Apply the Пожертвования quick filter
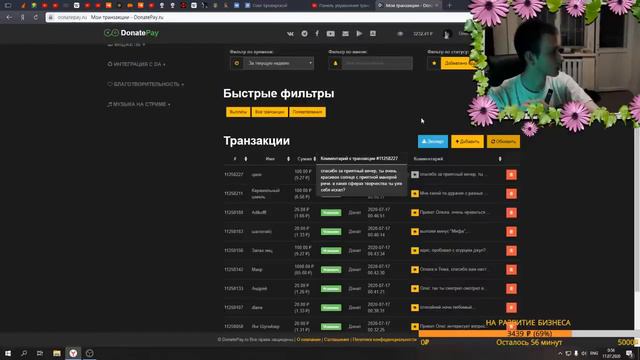640x360 pixels. tap(307, 112)
